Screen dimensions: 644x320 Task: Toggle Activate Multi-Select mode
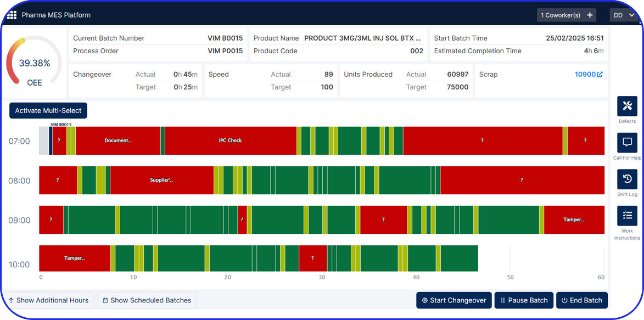click(48, 111)
